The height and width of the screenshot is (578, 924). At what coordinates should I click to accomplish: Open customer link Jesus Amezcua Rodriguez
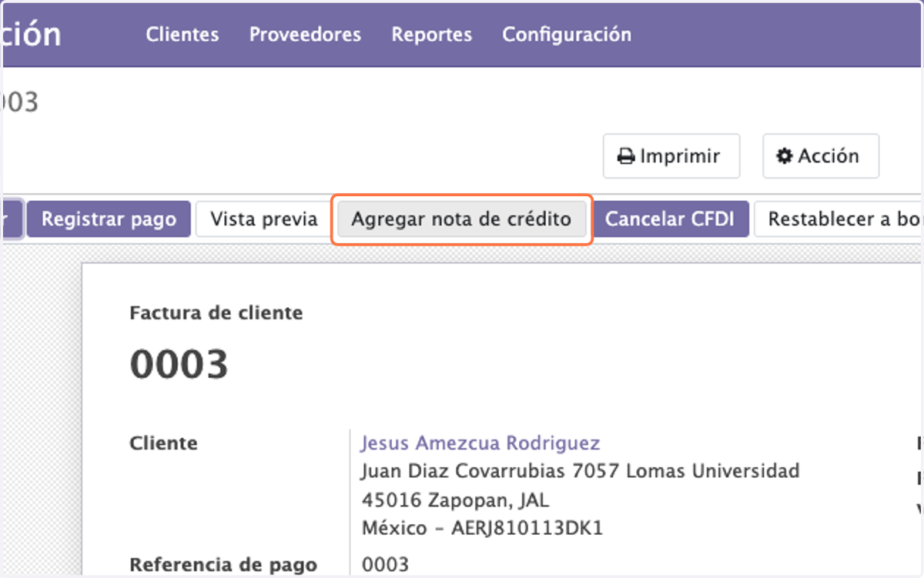click(480, 443)
